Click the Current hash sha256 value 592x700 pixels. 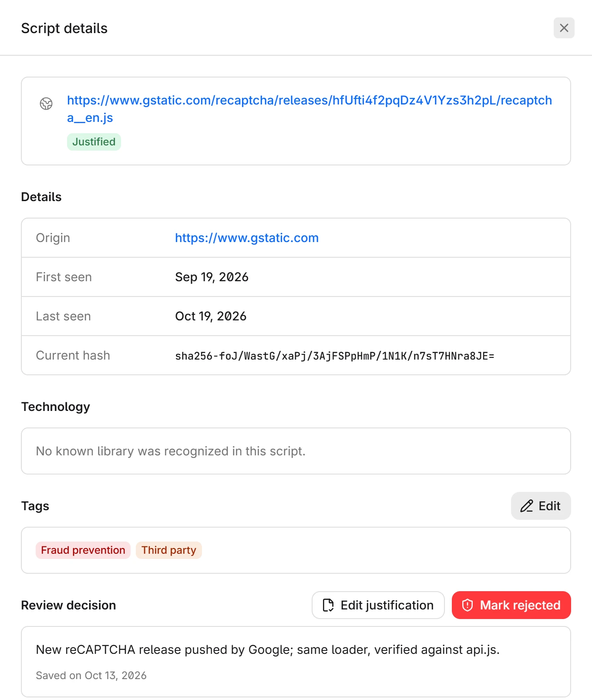(335, 356)
